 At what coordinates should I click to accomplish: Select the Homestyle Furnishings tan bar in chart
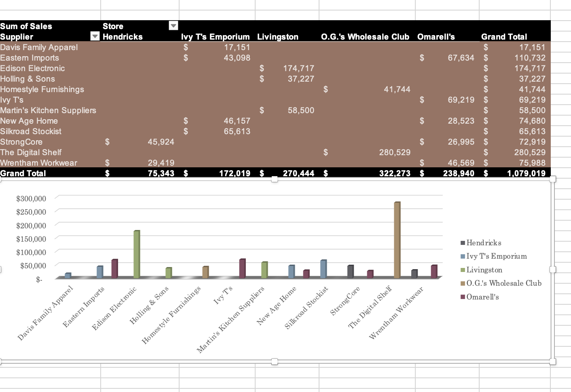tap(205, 272)
